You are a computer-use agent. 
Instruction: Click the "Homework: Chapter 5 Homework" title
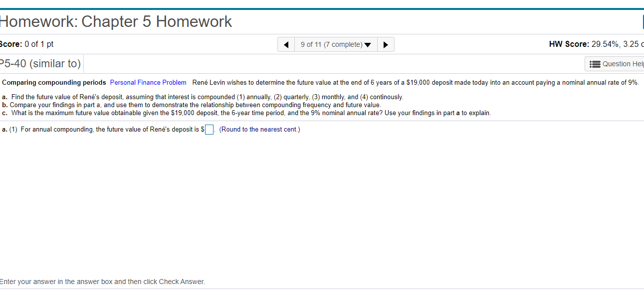pos(116,21)
